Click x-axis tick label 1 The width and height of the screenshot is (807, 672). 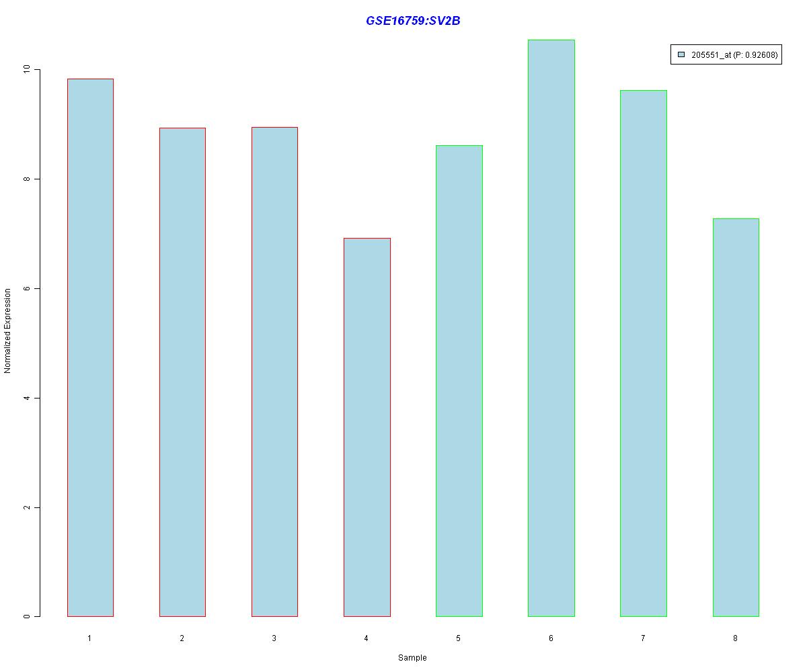click(x=89, y=638)
